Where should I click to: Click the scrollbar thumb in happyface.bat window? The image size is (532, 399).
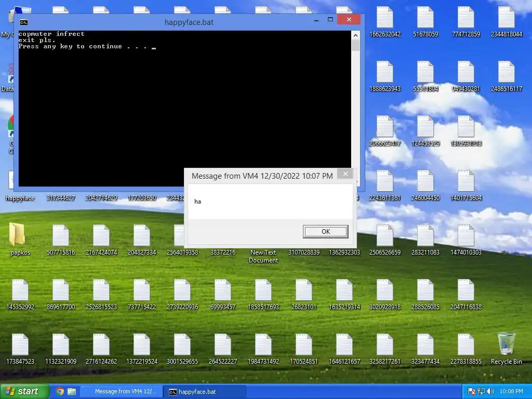point(355,45)
